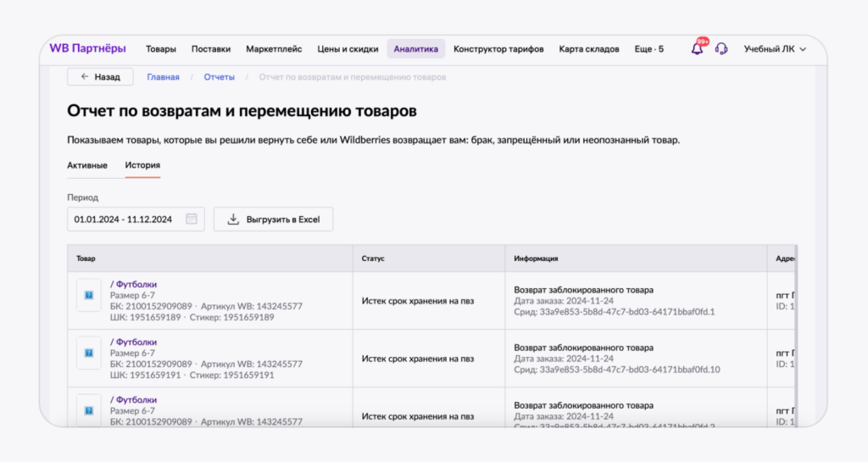
Task: Click current breadcrumb Отчет по возвратам и перемещению
Action: 353,77
